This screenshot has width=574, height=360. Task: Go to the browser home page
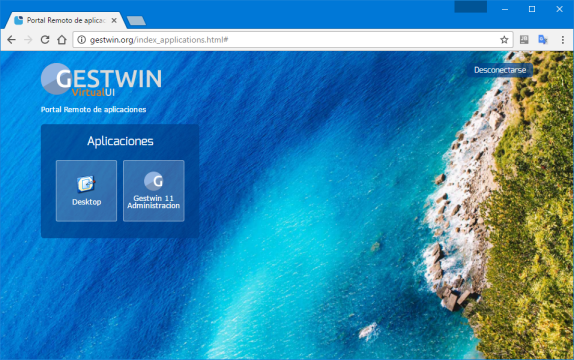62,40
